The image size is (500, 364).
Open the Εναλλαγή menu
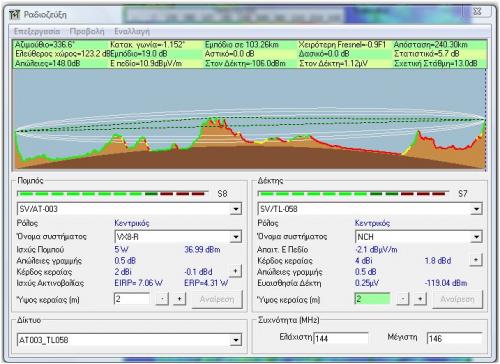pyautogui.click(x=132, y=31)
